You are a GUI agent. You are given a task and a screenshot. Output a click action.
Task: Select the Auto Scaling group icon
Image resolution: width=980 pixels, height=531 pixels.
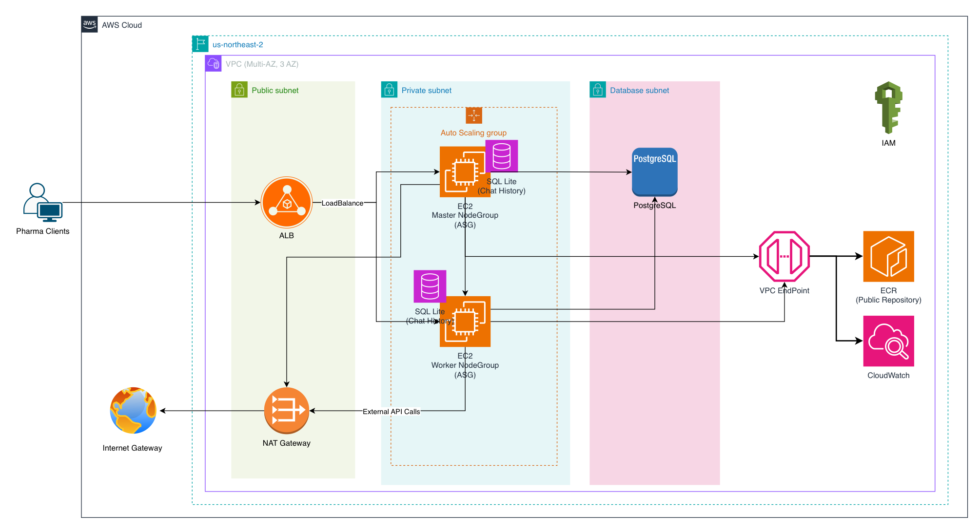coord(474,115)
